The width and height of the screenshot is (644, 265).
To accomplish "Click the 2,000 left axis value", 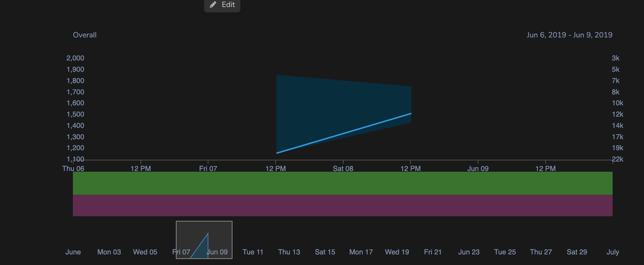I will point(75,58).
